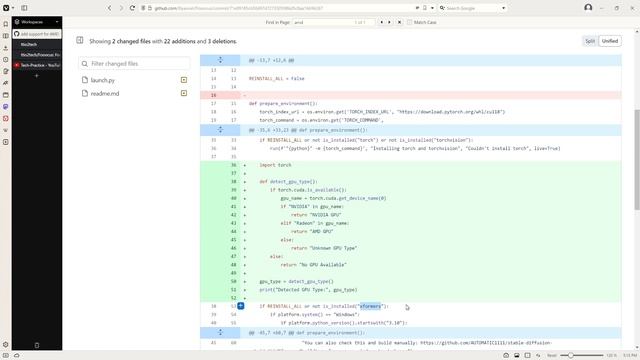Find previous match in page
The height and width of the screenshot is (360, 640).
click(x=382, y=22)
